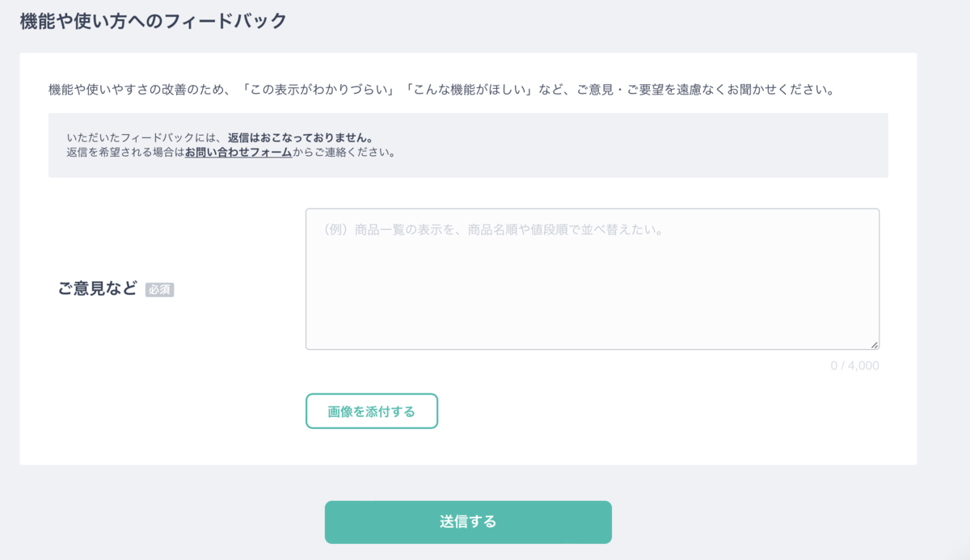
Task: Activate the green attach image control
Action: [371, 411]
